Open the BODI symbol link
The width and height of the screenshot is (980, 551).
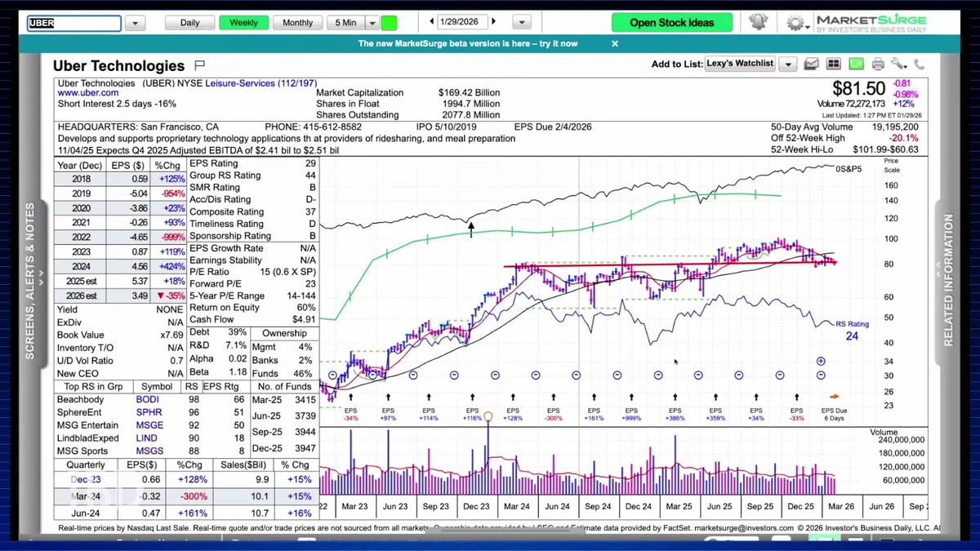pyautogui.click(x=148, y=400)
